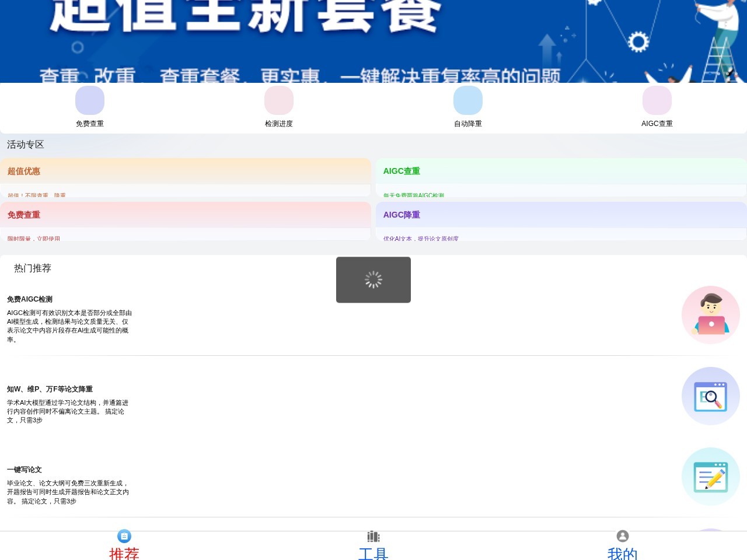Tap the magnifier document thumbnail beside 论文降重
This screenshot has width=747, height=560.
click(710, 396)
